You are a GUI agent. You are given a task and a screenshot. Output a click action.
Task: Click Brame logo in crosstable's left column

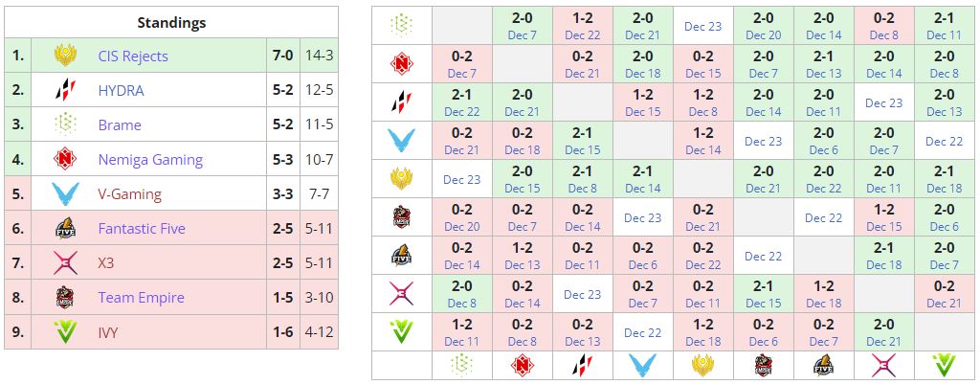pyautogui.click(x=401, y=25)
